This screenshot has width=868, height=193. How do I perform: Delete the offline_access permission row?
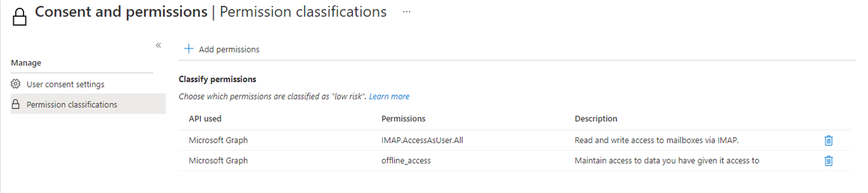tap(828, 161)
